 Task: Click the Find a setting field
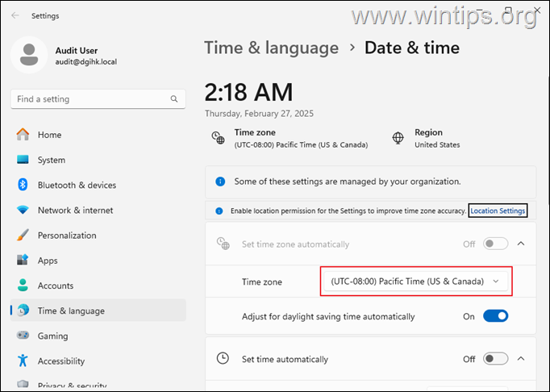click(x=98, y=99)
